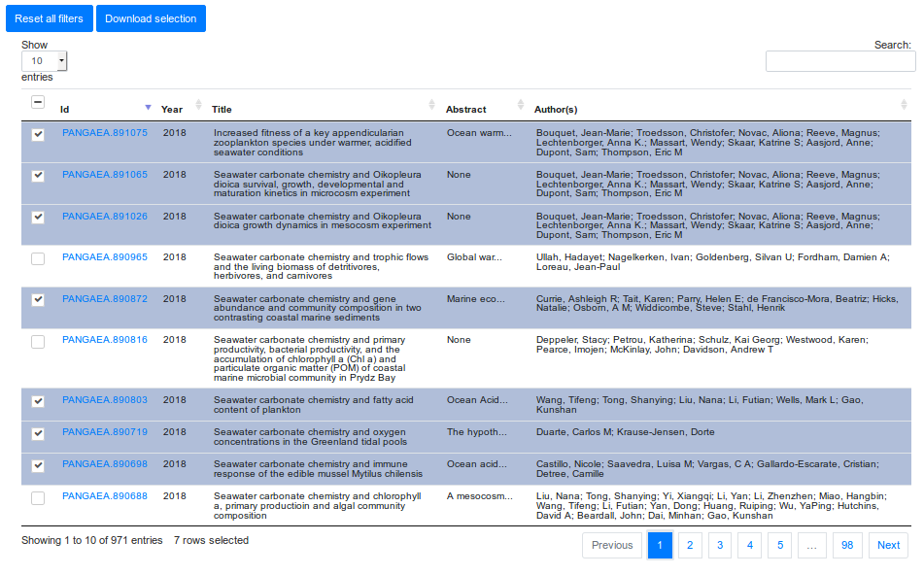Click the Ullah, Hadayet authors cell

pyautogui.click(x=713, y=261)
